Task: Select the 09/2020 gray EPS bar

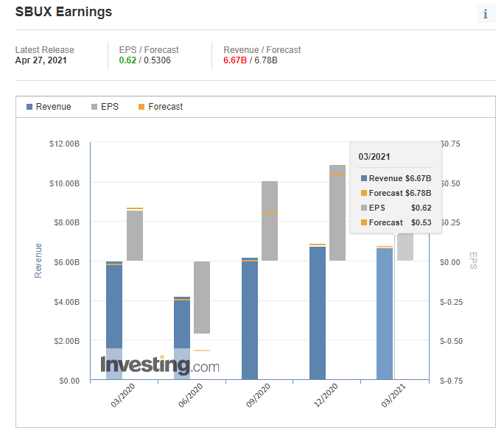Action: tap(270, 221)
